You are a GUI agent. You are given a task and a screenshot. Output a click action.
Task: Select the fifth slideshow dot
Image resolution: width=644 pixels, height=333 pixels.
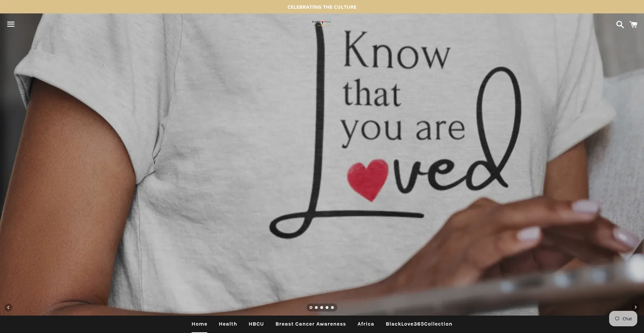coord(332,308)
